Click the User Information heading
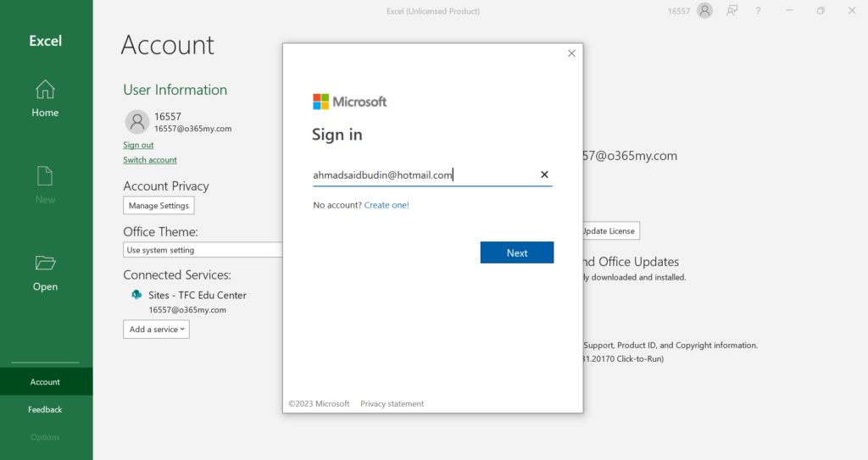 coord(175,90)
